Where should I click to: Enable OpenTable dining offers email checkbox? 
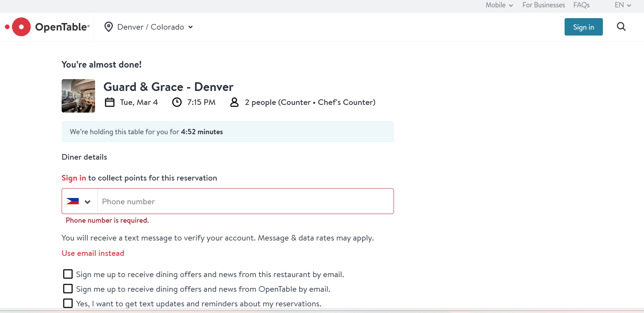68,289
